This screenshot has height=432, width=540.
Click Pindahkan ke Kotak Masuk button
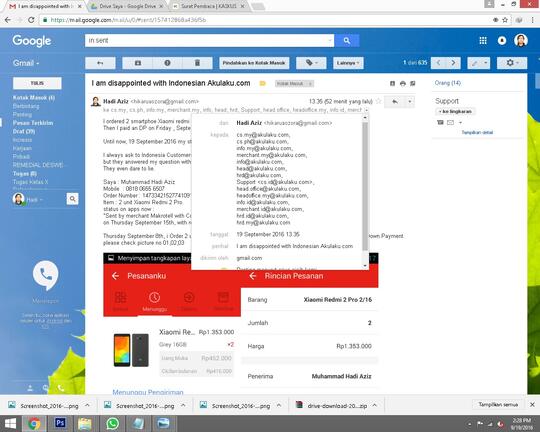click(x=254, y=63)
